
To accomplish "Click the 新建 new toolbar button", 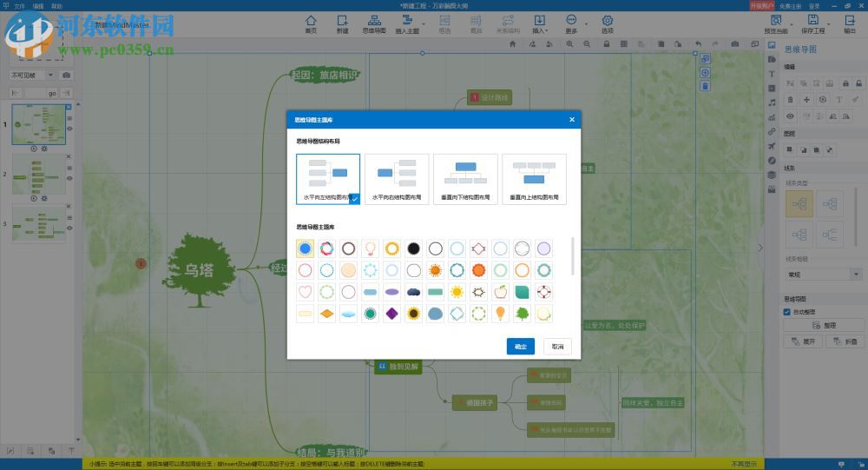I will tap(342, 23).
